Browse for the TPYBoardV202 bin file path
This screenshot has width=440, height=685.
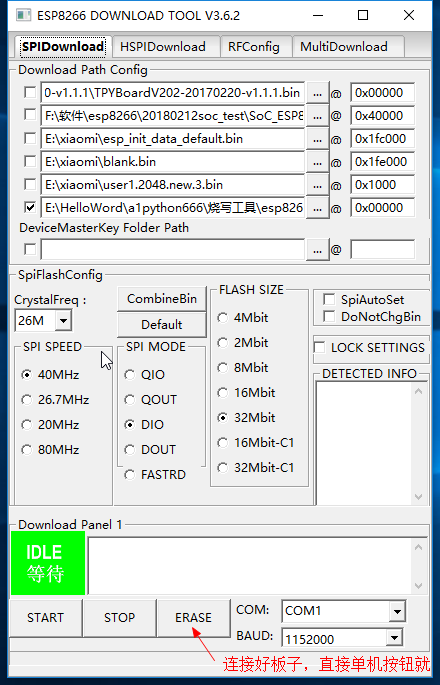[318, 93]
